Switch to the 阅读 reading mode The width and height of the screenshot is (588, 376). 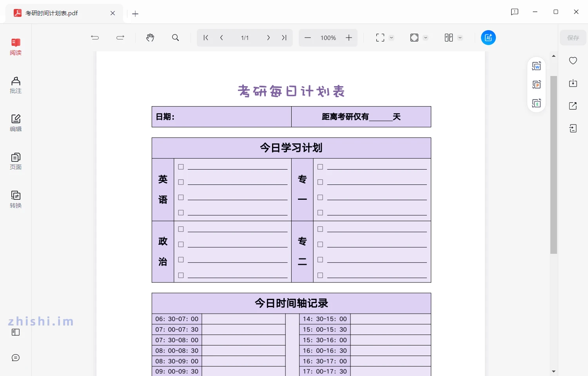[16, 47]
